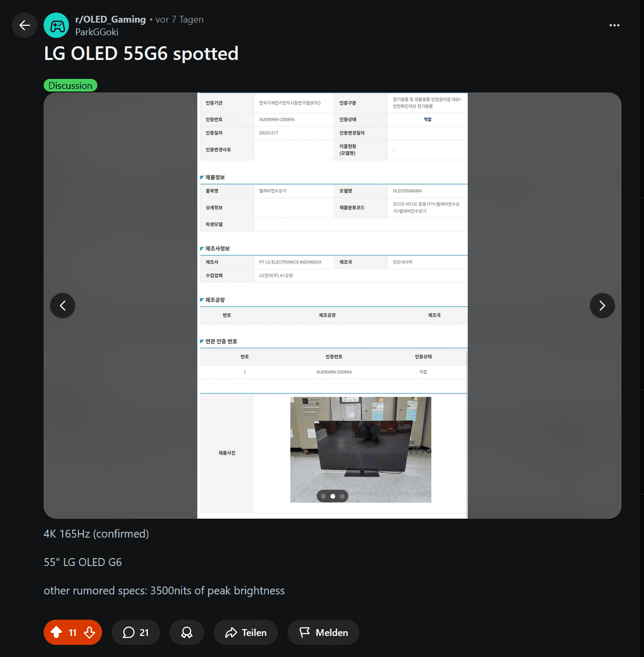Jump to the first gallery image dot
The width and height of the screenshot is (644, 657).
click(x=323, y=496)
